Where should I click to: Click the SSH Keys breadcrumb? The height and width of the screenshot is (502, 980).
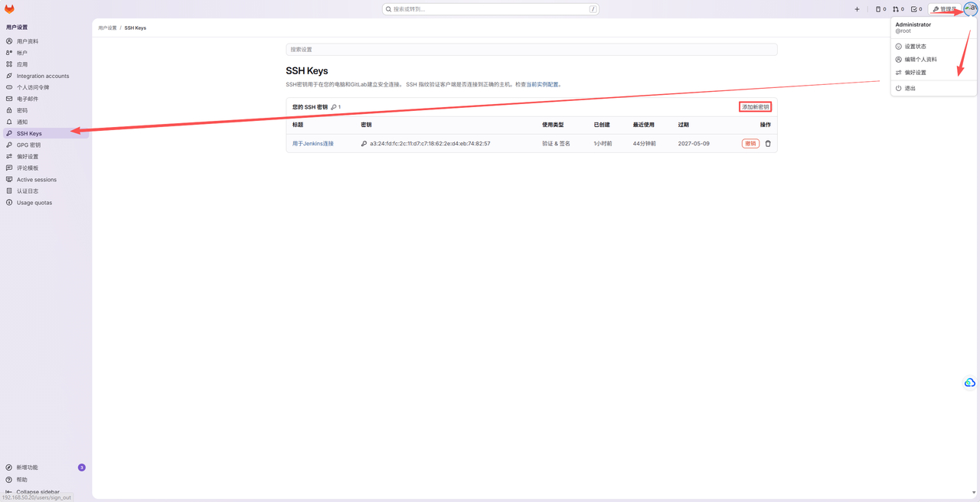[136, 28]
